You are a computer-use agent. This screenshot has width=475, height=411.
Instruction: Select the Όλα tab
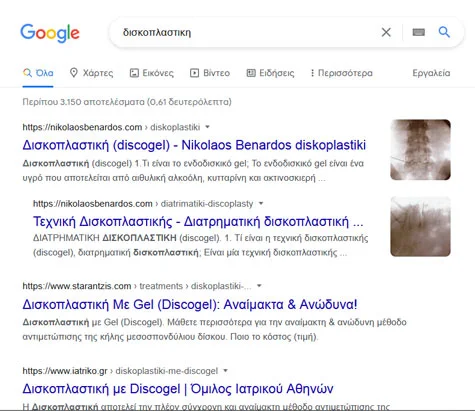point(38,73)
